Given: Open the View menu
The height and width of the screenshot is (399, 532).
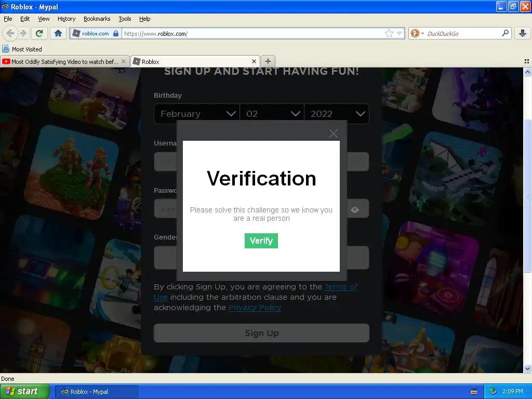Looking at the screenshot, I should (x=44, y=19).
